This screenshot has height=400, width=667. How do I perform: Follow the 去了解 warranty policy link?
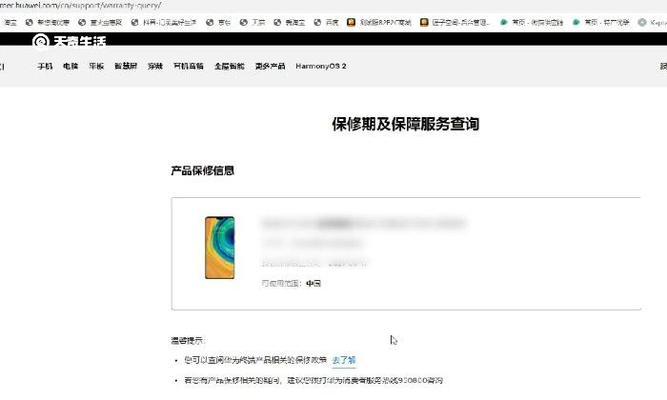coord(344,360)
